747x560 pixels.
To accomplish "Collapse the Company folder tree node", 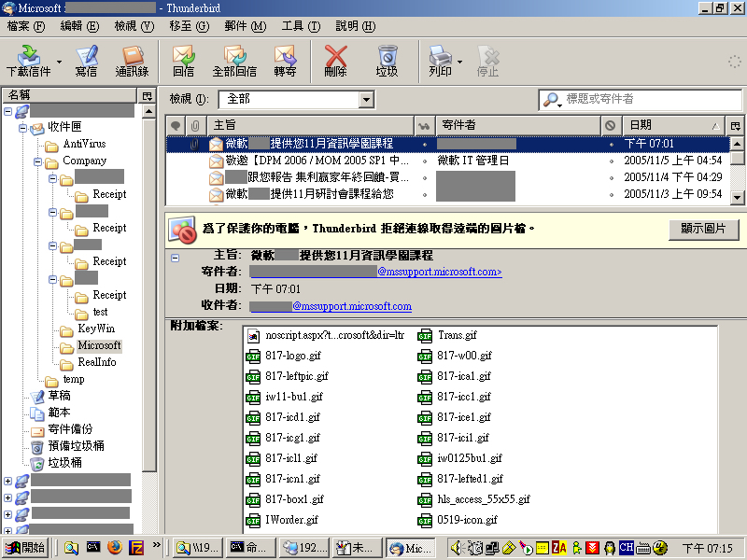I will pyautogui.click(x=38, y=161).
